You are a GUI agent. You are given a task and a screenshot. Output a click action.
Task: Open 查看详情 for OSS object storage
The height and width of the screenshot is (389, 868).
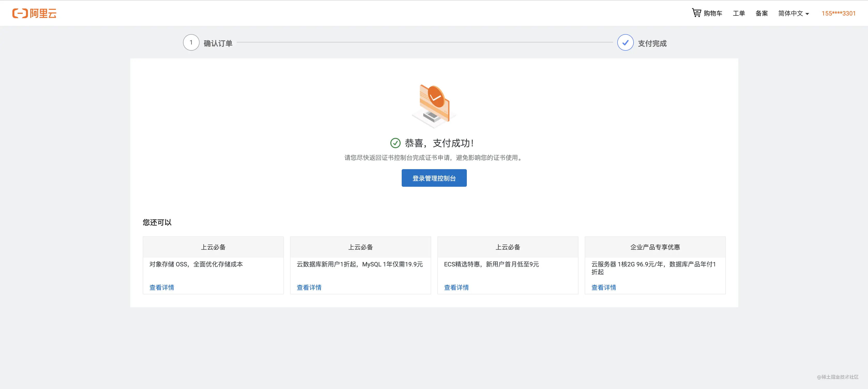tap(162, 288)
